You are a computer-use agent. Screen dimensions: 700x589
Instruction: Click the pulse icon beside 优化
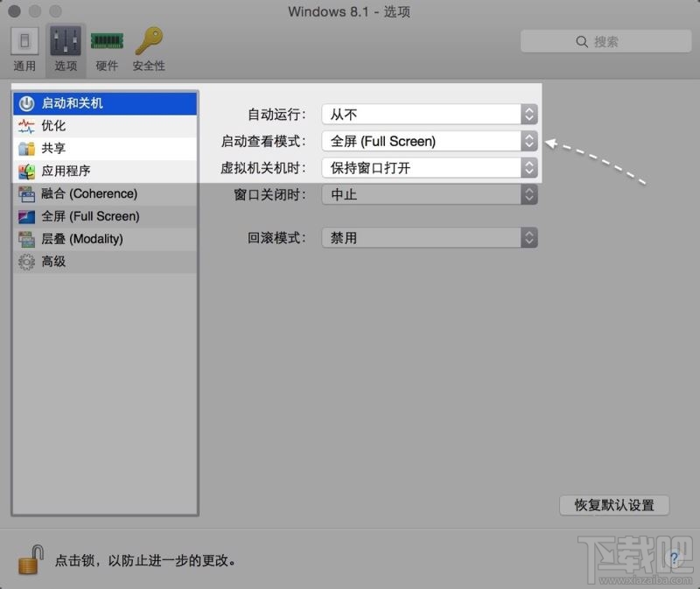click(x=27, y=126)
